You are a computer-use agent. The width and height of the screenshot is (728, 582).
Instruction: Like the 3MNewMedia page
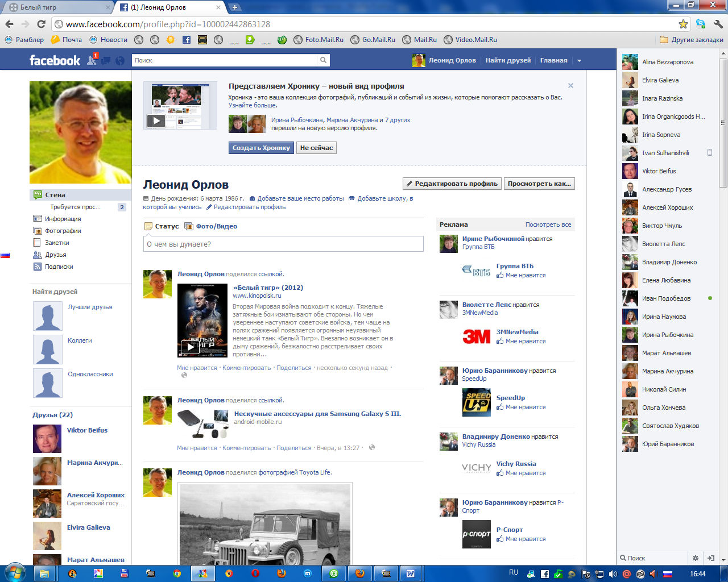tap(521, 341)
